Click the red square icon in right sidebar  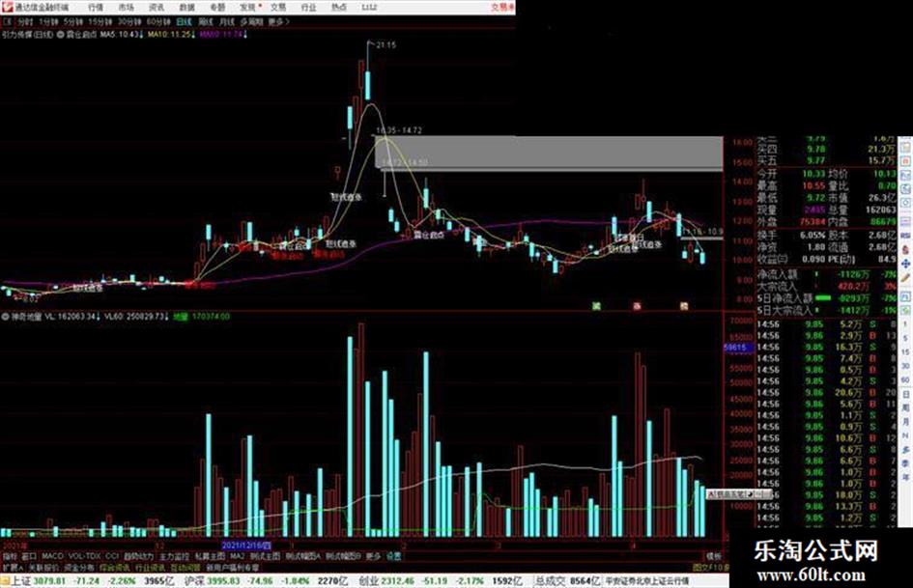906,160
